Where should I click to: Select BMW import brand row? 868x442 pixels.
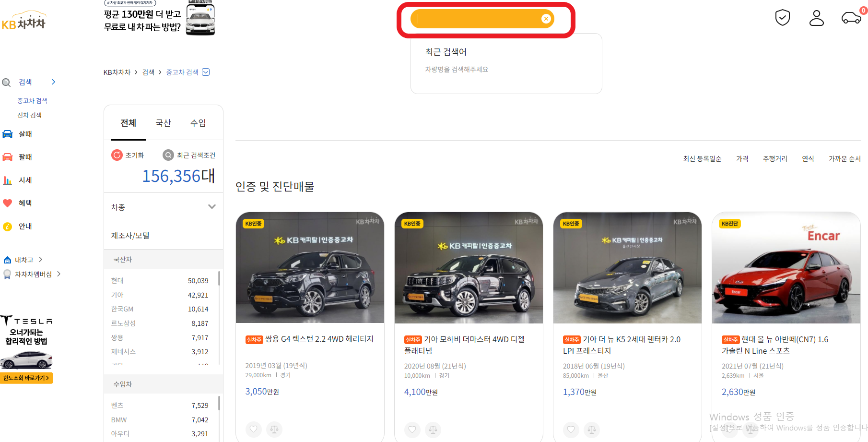coord(160,420)
